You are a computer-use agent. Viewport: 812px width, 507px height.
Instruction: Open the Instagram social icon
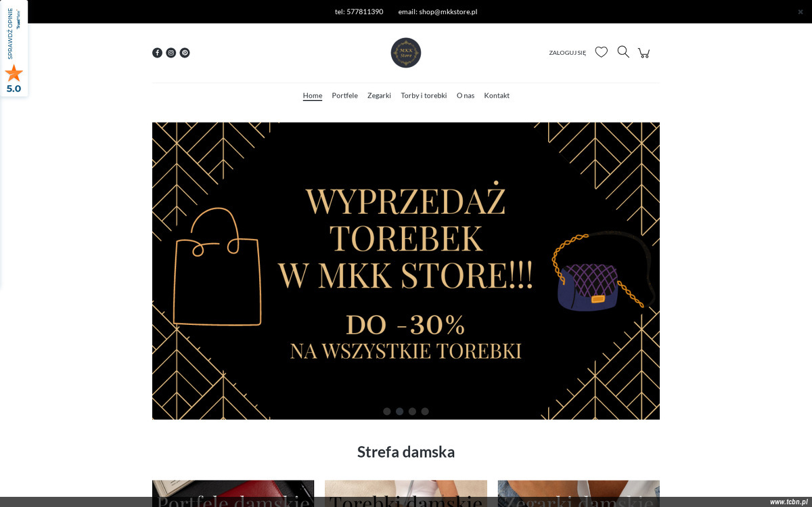pyautogui.click(x=171, y=53)
